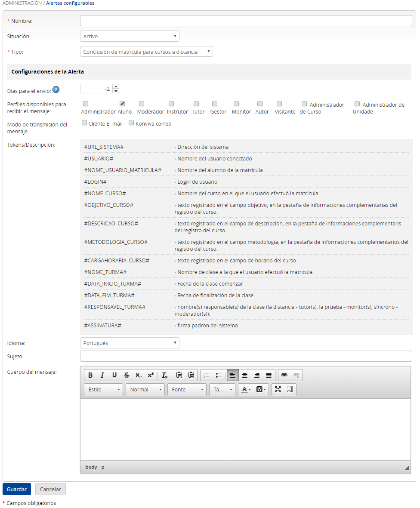420x508 pixels.
Task: Align text right
Action: click(256, 375)
